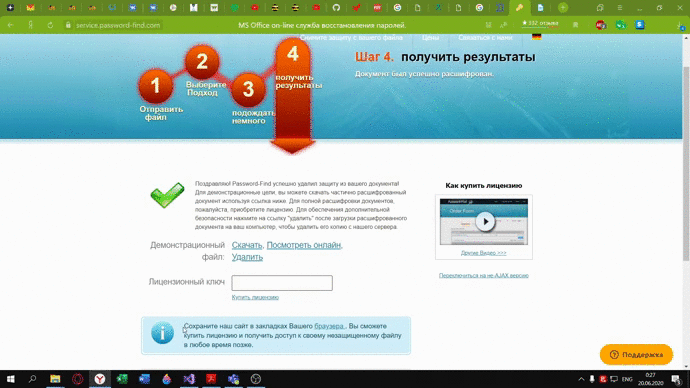Open the tab overview button in title bar
Image resolution: width=690 pixels, height=388 pixels.
tap(600, 7)
